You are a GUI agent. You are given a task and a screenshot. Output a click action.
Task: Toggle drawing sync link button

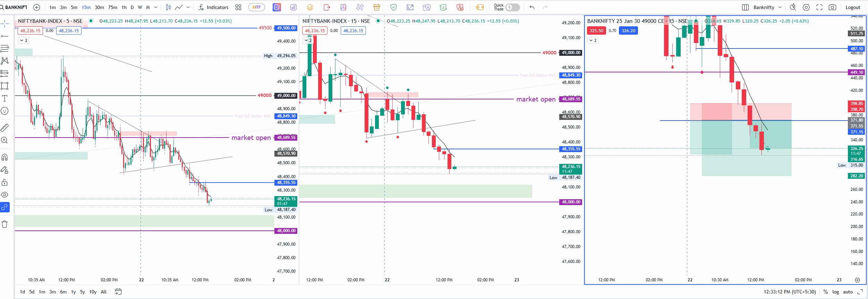coord(5,207)
